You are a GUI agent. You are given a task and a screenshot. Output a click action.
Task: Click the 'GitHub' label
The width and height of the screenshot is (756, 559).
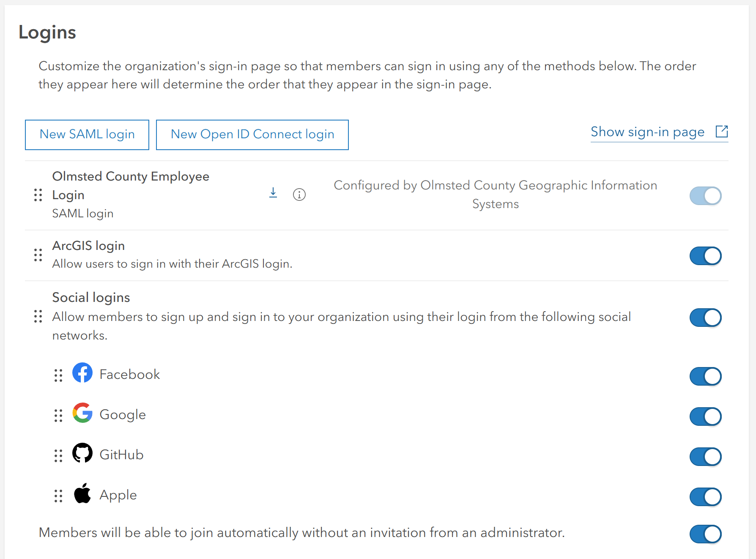coord(121,455)
